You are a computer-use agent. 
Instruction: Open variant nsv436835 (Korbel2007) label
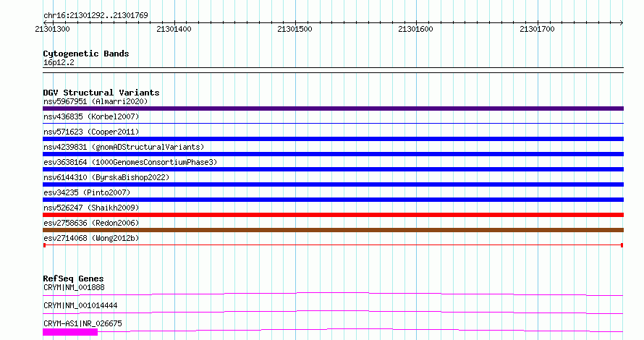[91, 116]
